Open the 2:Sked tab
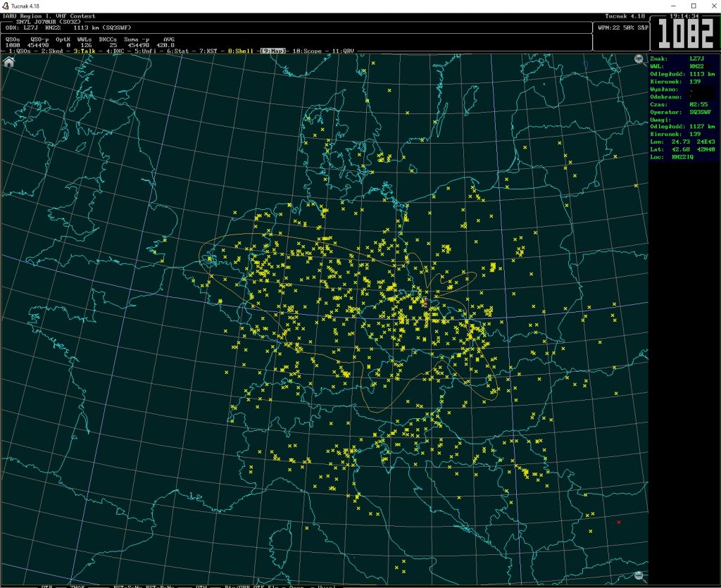This screenshot has height=588, width=721. point(52,51)
